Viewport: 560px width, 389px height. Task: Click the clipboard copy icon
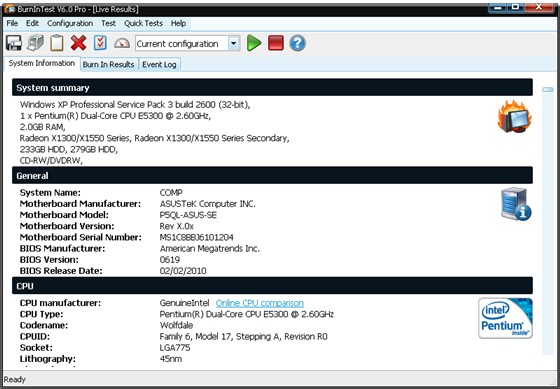click(57, 43)
